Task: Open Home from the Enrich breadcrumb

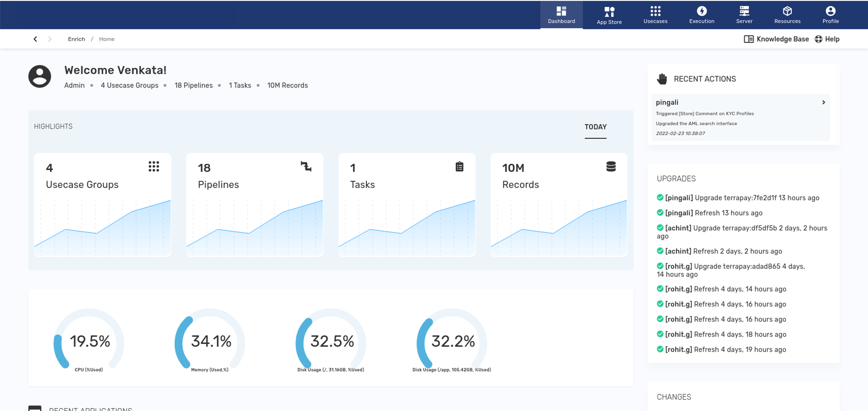Action: point(106,39)
